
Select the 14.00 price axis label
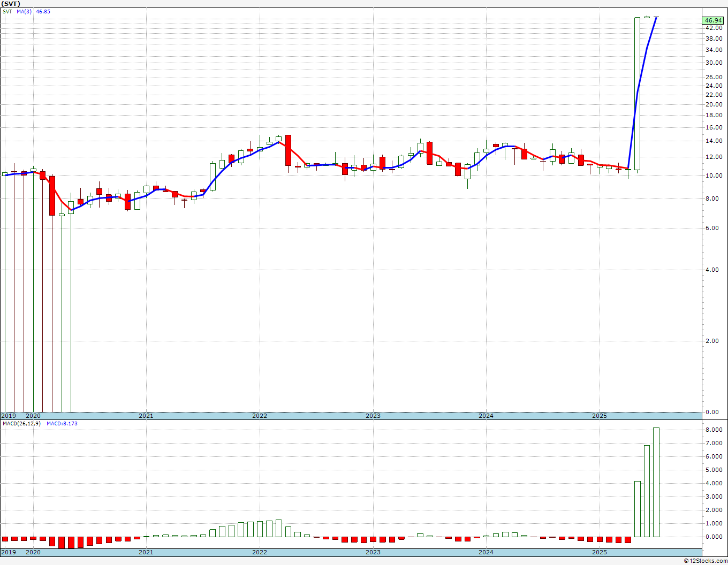coord(713,141)
